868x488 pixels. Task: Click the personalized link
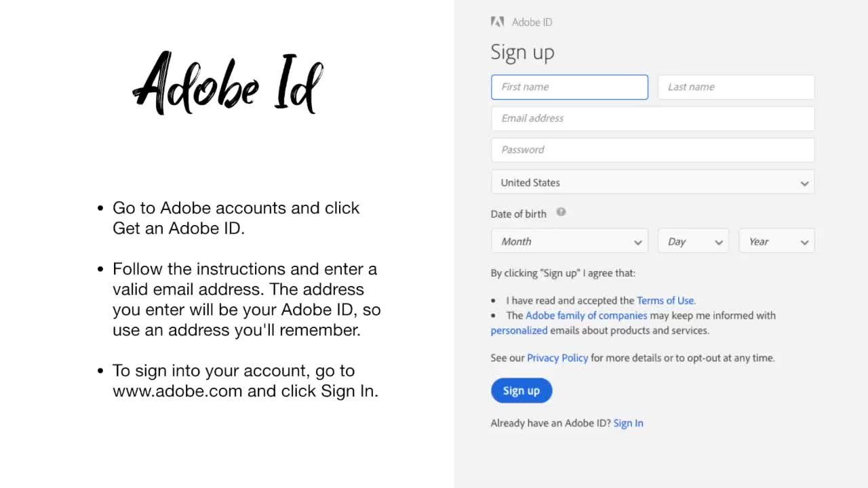pos(519,331)
